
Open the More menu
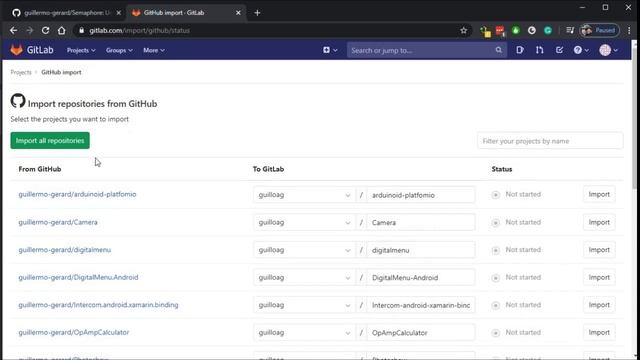(x=153, y=50)
